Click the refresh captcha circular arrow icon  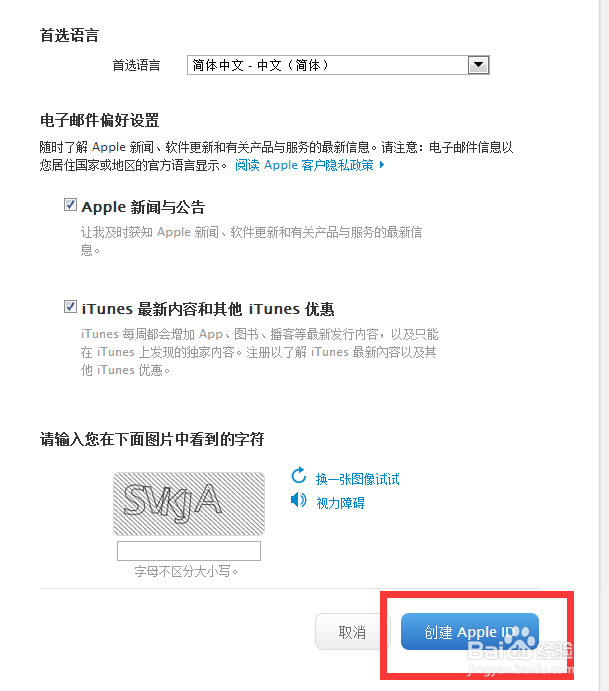(299, 475)
